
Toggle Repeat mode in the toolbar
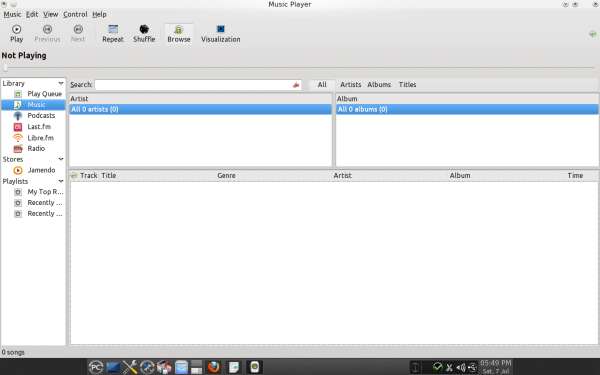113,34
